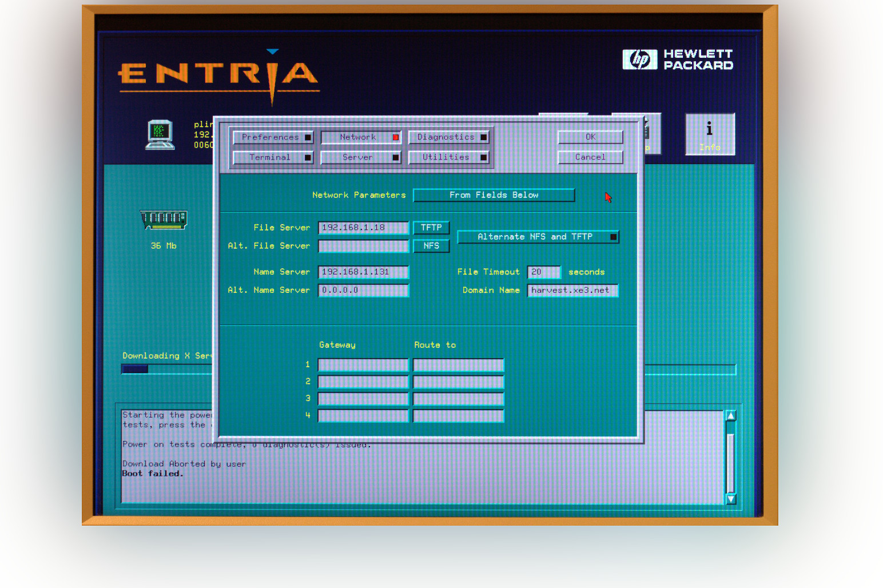This screenshot has width=883, height=588.
Task: Click the Hewlett Packard logo
Action: click(x=678, y=59)
